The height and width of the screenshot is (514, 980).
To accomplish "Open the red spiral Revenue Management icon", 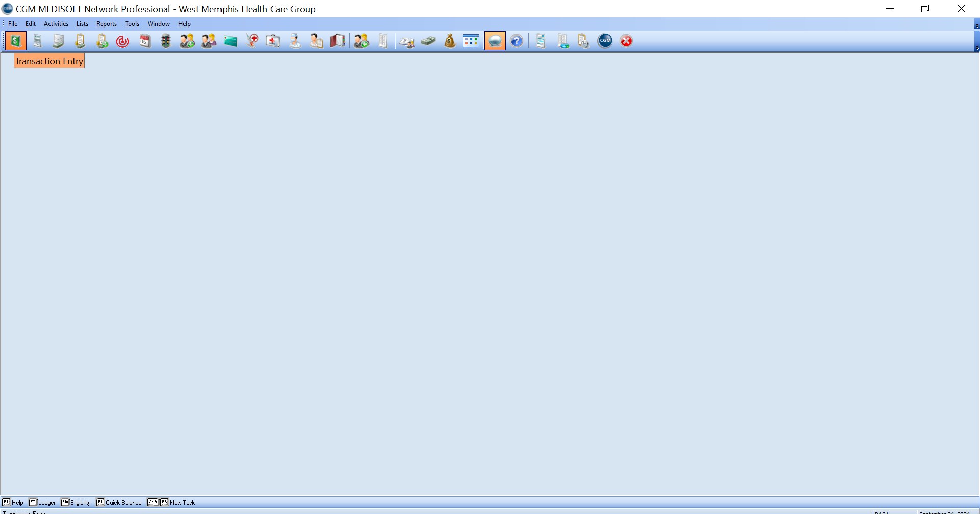I will (122, 41).
